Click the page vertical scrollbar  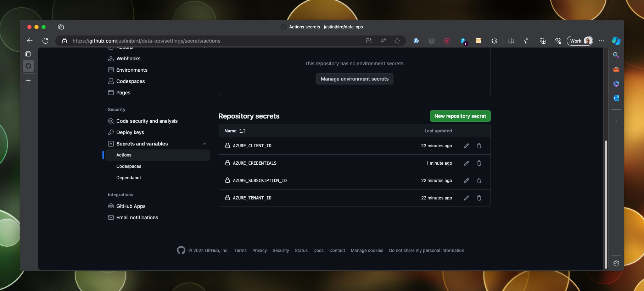coord(606,204)
